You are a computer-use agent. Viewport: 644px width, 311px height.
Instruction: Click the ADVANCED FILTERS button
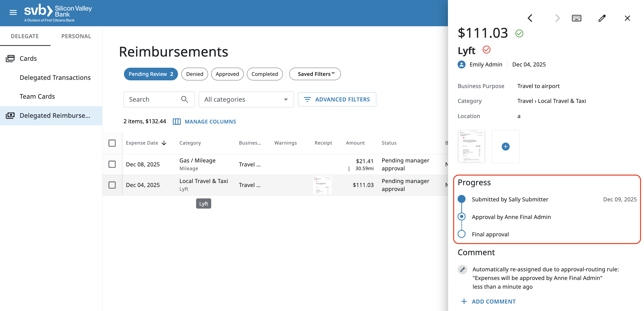(x=337, y=99)
